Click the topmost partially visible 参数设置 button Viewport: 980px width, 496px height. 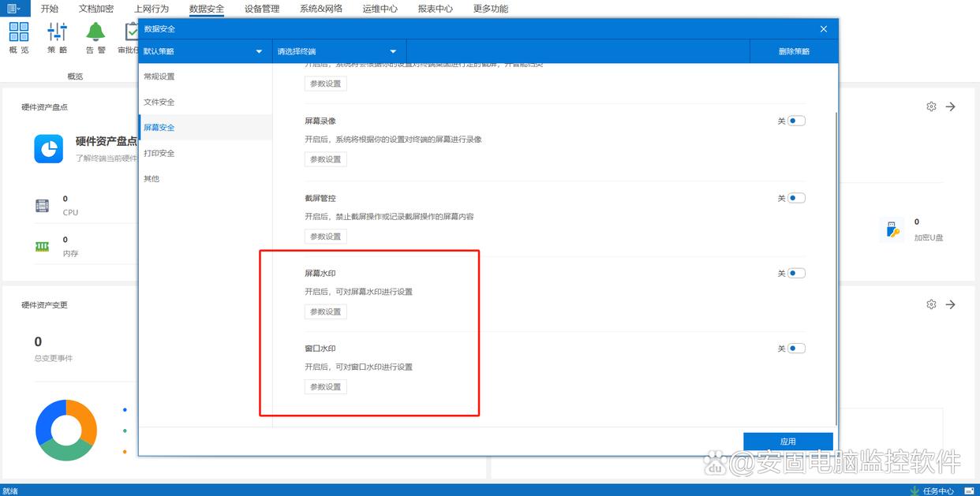(x=326, y=84)
